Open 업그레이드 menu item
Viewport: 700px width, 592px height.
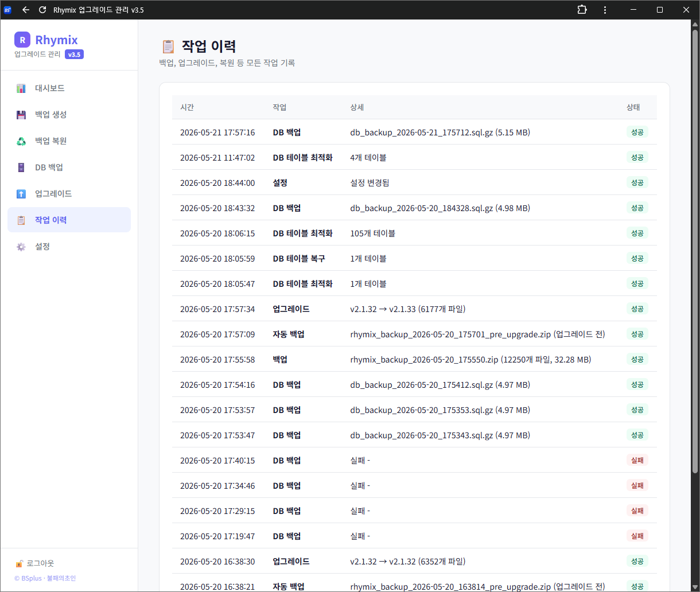(69, 194)
